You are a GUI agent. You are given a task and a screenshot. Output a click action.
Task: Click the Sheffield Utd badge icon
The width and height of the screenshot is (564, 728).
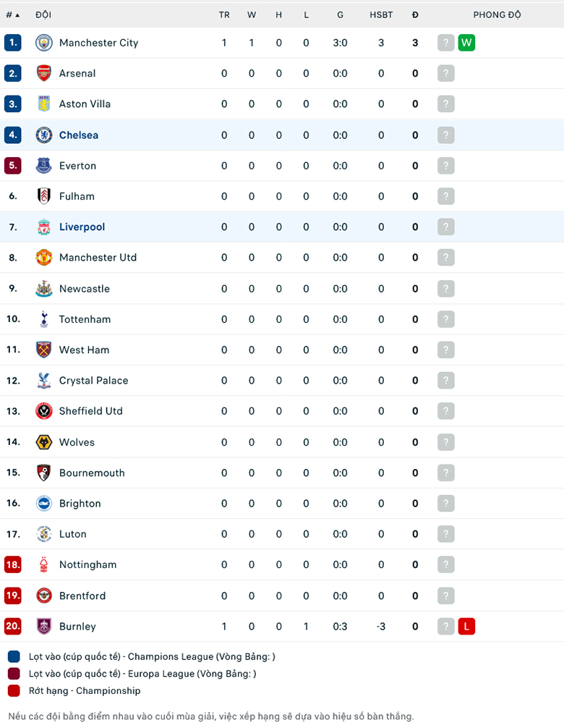[44, 411]
